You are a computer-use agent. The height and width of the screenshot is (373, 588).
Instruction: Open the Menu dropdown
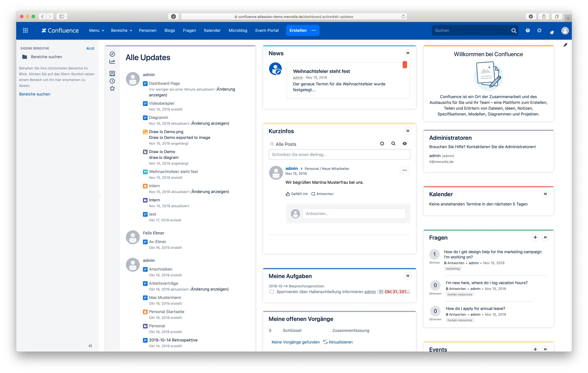coord(97,30)
